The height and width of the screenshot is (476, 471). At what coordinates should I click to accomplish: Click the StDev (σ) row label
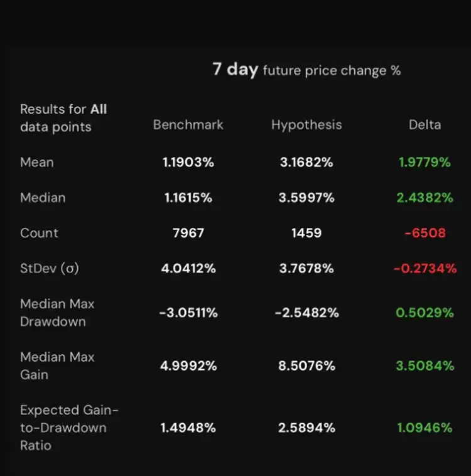click(x=50, y=268)
